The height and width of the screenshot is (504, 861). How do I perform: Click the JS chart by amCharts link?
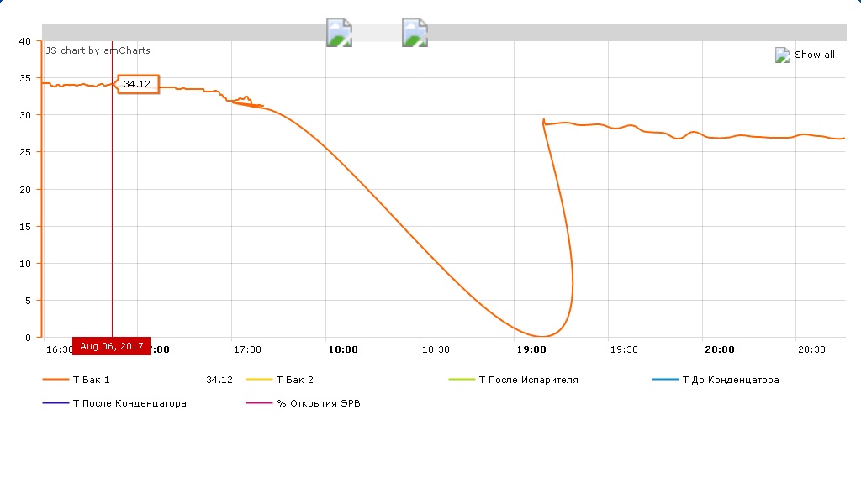tap(98, 50)
